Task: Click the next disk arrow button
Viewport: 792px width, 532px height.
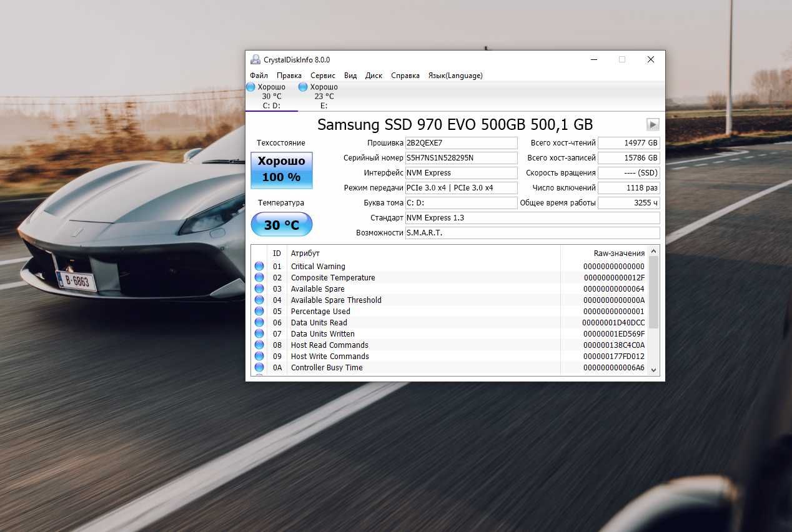Action: 653,124
